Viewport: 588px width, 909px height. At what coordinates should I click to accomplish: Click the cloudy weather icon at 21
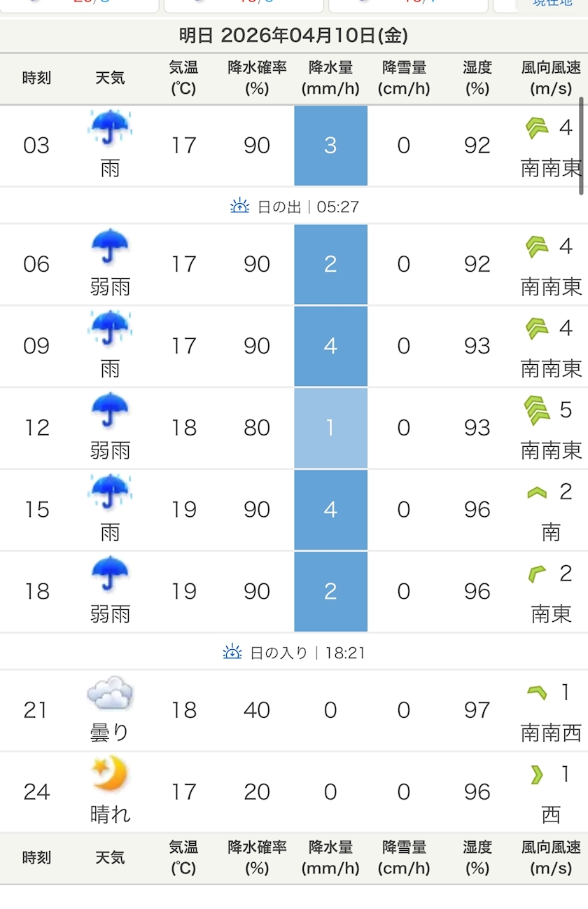pos(110,693)
